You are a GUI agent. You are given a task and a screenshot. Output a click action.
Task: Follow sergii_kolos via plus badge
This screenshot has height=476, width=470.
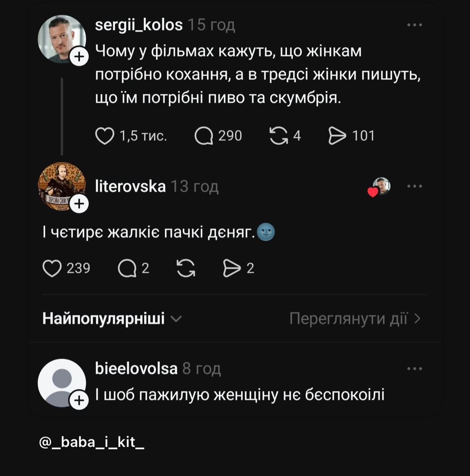[x=79, y=57]
